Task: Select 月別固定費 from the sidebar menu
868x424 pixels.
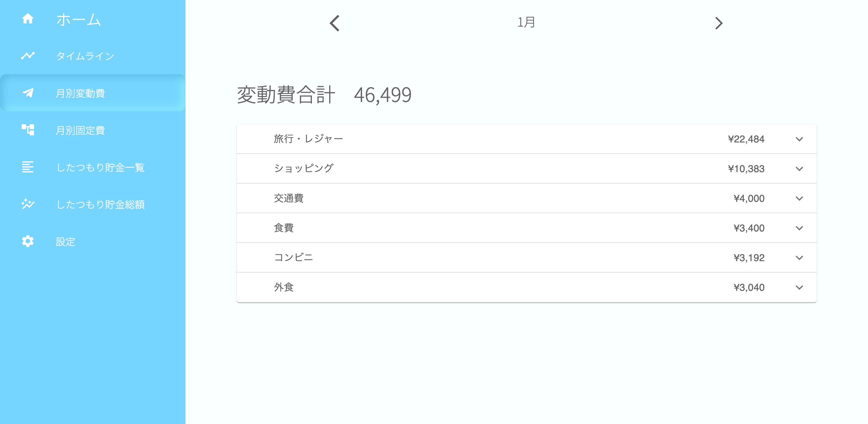Action: coord(81,131)
